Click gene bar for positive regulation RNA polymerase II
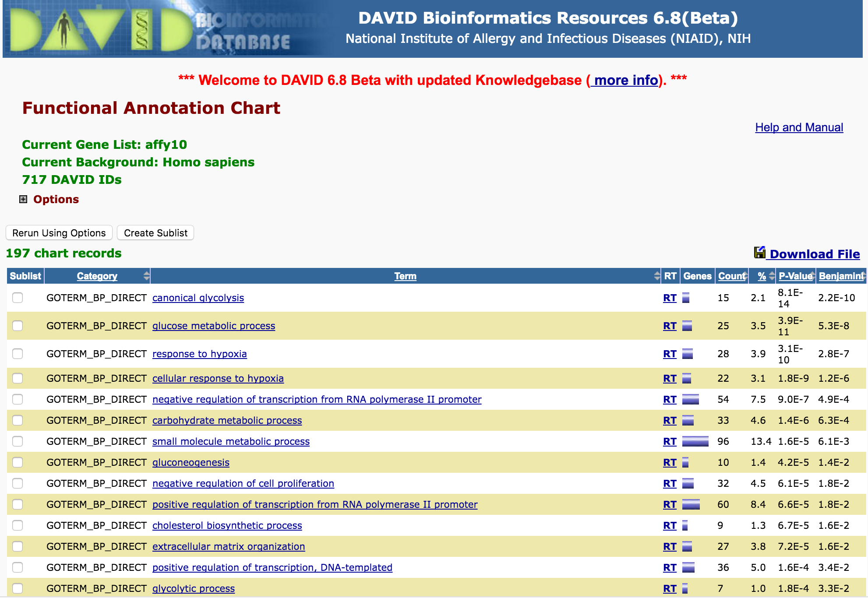Viewport: 868px width, 598px height. [691, 504]
